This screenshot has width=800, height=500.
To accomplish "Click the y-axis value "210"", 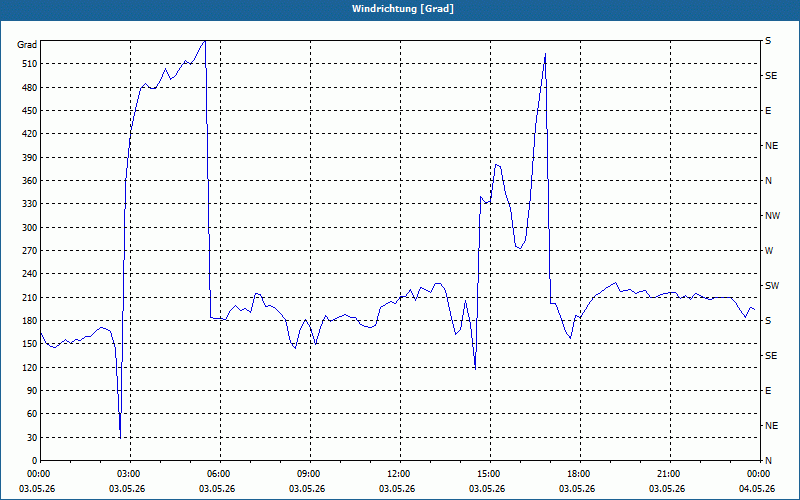I will coord(29,297).
